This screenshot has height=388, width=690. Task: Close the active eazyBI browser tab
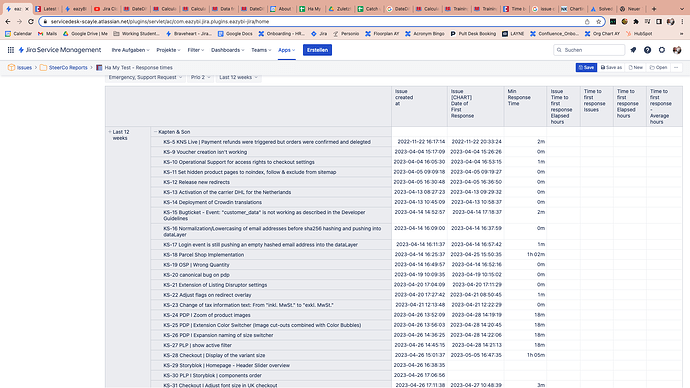pyautogui.click(x=27, y=9)
